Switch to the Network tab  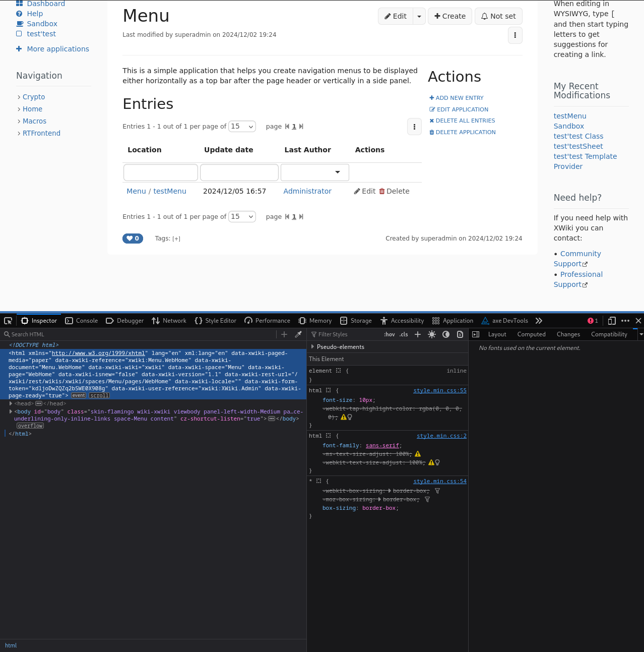pos(169,321)
